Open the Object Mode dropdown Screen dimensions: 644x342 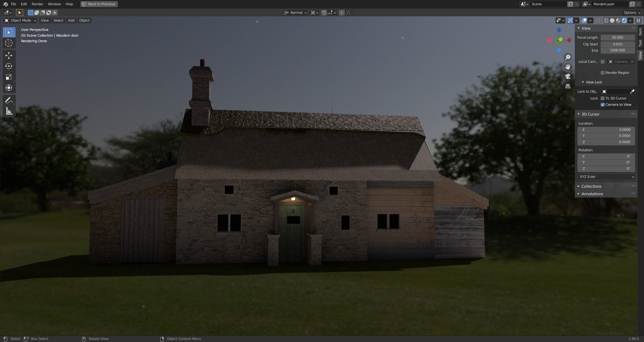click(x=20, y=20)
